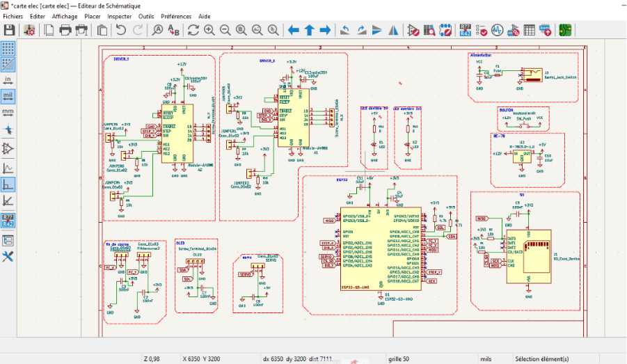This screenshot has height=364, width=627.
Task: Select the DRIVER_Y A4988 module symbol
Action: point(177,134)
